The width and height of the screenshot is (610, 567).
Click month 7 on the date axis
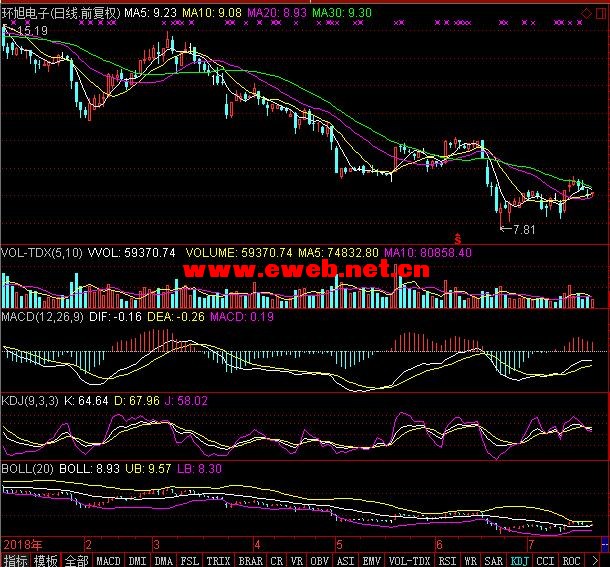(531, 544)
